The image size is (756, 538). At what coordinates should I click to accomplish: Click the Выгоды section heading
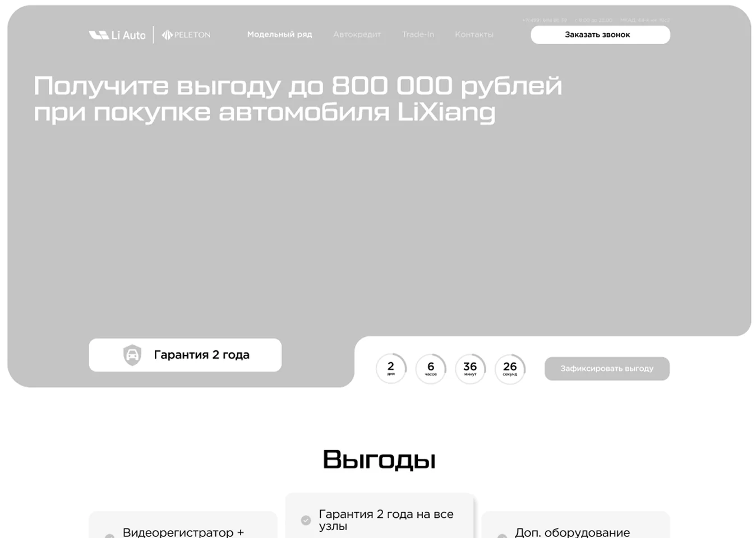(x=379, y=460)
